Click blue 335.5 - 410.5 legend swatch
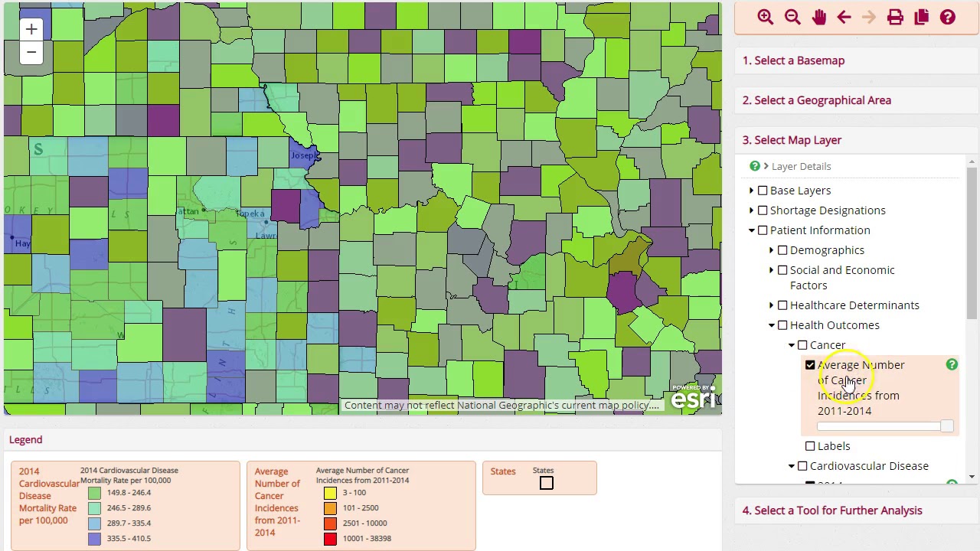The height and width of the screenshot is (551, 980). (x=94, y=539)
